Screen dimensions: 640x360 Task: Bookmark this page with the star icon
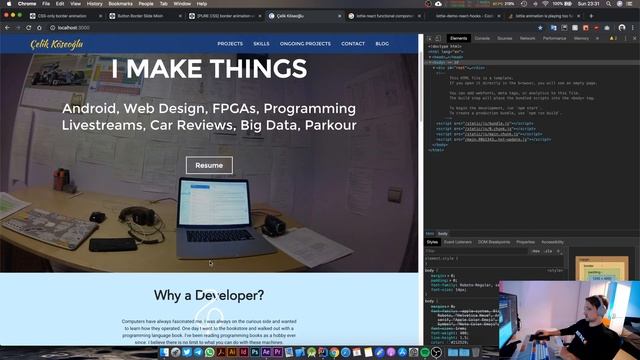pos(540,28)
